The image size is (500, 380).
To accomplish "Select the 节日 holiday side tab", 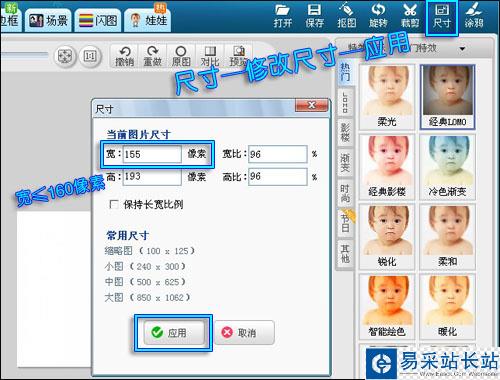I will click(345, 223).
